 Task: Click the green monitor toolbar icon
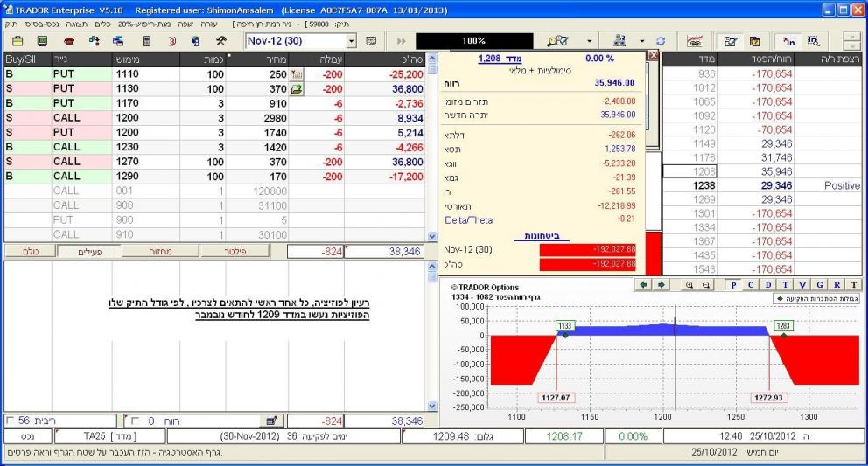(x=43, y=41)
